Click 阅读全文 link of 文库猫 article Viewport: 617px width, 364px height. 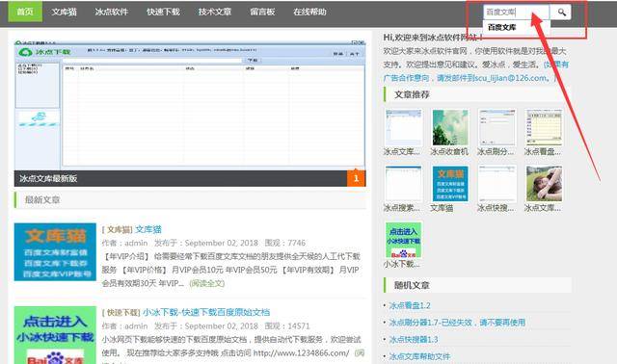[x=206, y=283]
